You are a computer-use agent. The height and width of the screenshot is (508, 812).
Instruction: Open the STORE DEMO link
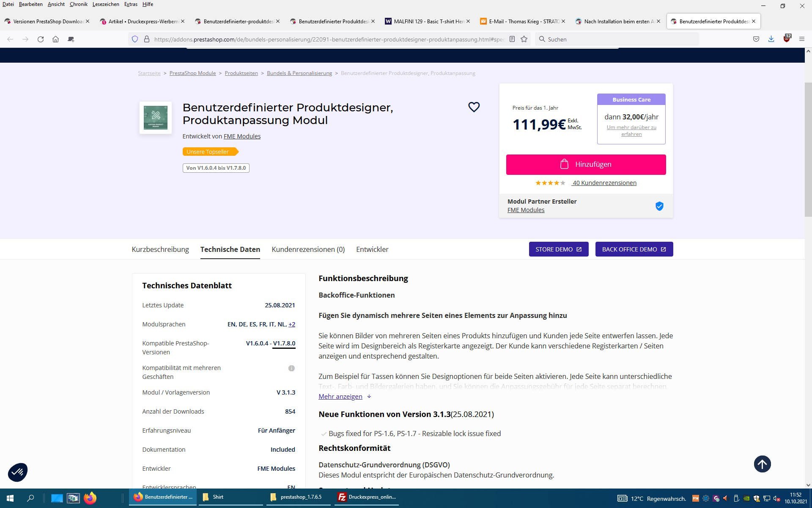point(558,249)
